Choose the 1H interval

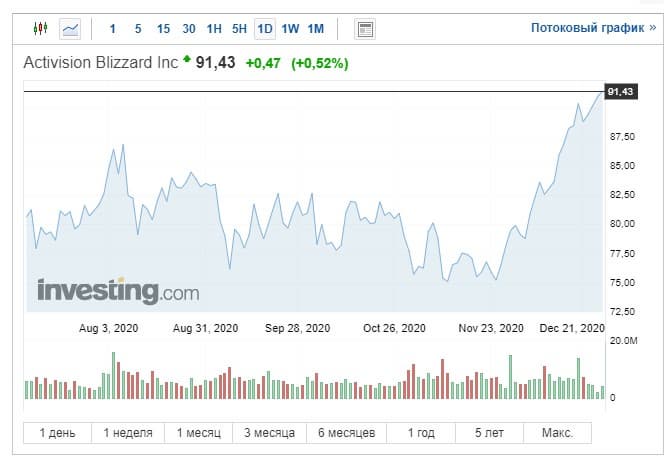(x=214, y=29)
